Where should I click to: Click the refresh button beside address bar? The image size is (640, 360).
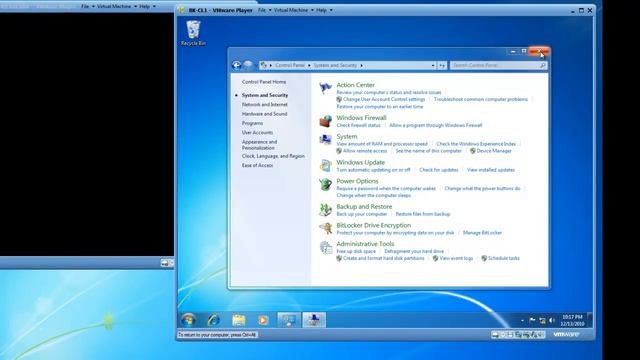coord(442,65)
